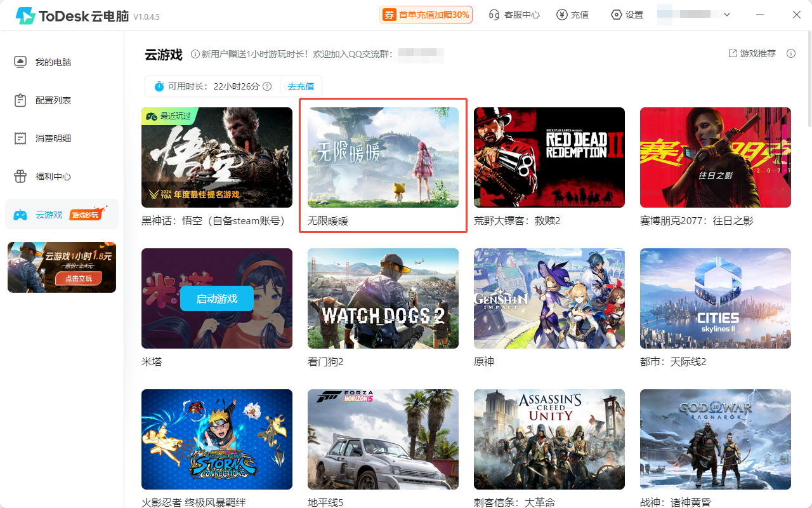This screenshot has height=508, width=812.
Task: Open the Genshin Impact cover
Action: 549,298
